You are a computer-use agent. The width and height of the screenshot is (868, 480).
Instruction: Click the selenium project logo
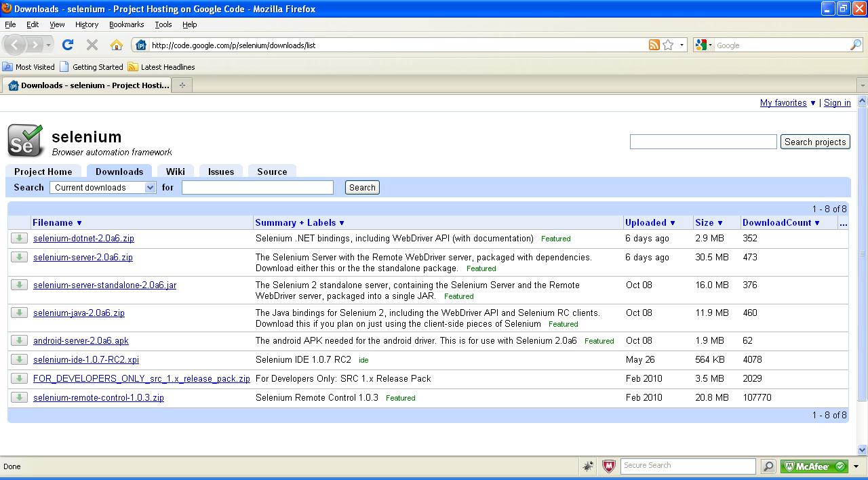[x=26, y=141]
